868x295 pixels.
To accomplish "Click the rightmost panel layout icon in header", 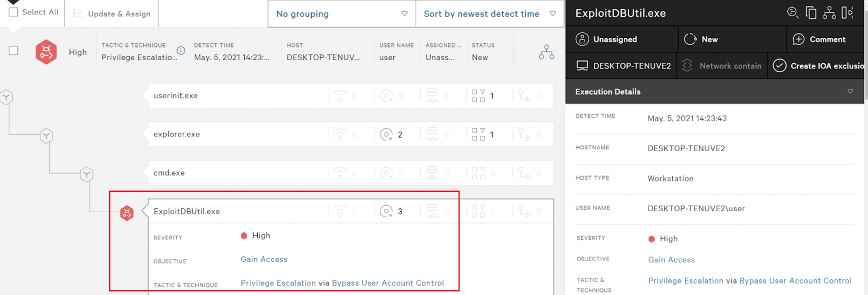I will (847, 13).
